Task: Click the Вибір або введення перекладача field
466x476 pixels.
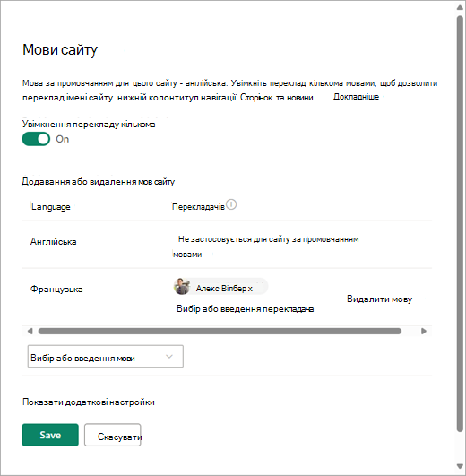Action: 246,309
